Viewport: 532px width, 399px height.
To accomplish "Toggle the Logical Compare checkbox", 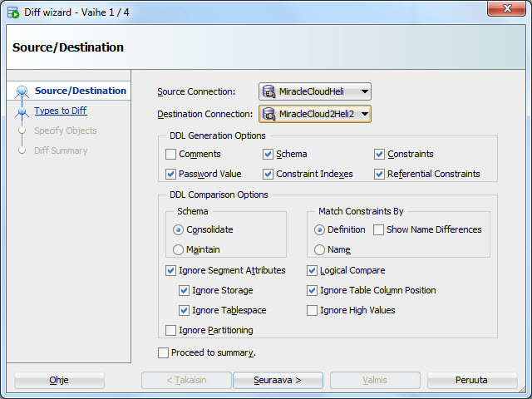I will point(312,270).
